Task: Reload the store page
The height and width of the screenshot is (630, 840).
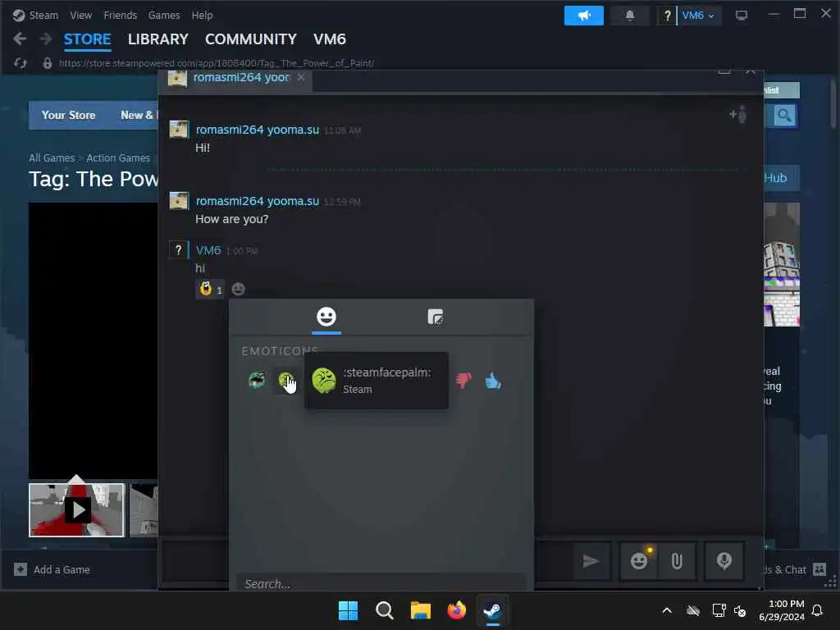Action: point(21,63)
